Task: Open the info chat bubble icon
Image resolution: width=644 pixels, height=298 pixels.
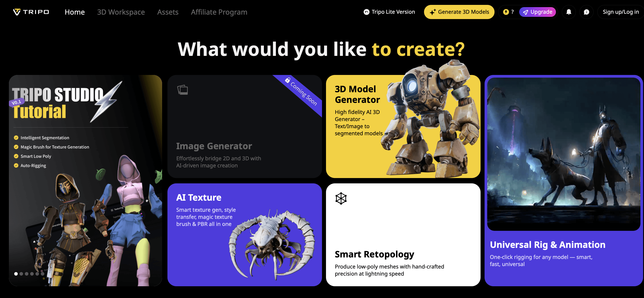Action: point(586,12)
